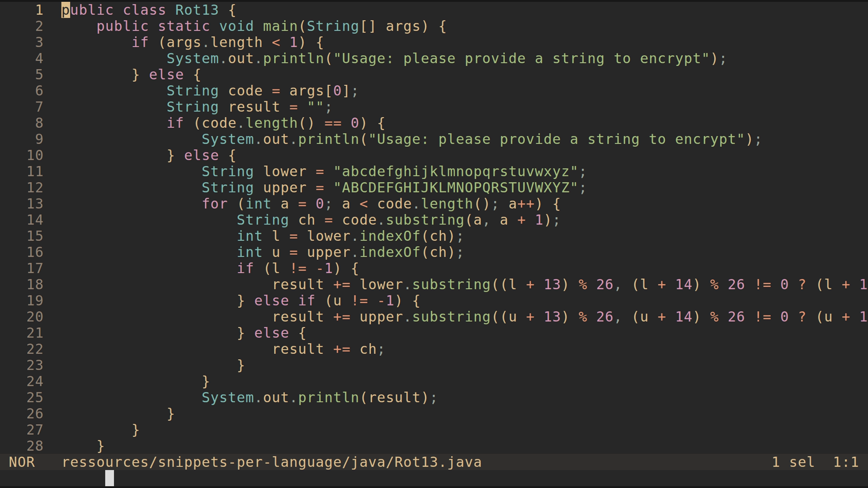Click code.substring on line 14
This screenshot has height=488, width=868.
402,220
